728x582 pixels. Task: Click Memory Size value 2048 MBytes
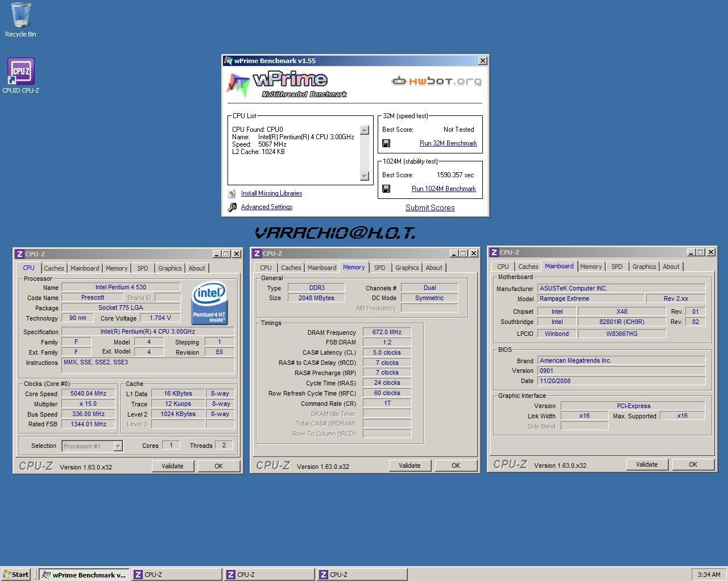pyautogui.click(x=316, y=298)
